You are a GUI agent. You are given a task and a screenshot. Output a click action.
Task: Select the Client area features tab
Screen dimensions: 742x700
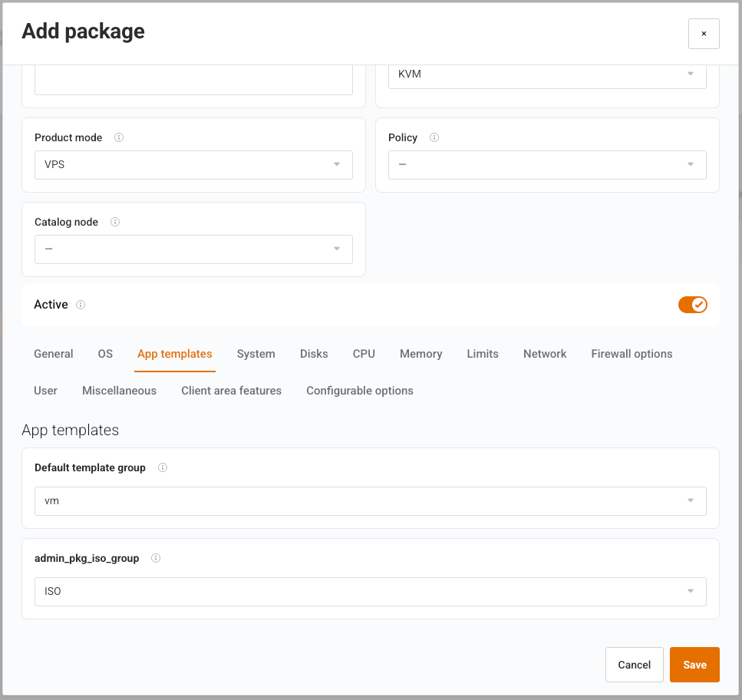pyautogui.click(x=232, y=391)
